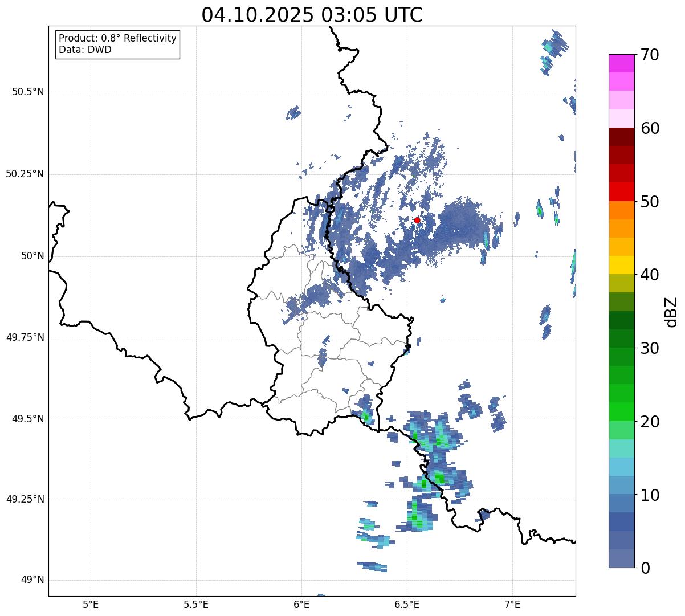Click the colorbar tick label 40
Viewport: 685px width, 616px height.
[x=650, y=275]
